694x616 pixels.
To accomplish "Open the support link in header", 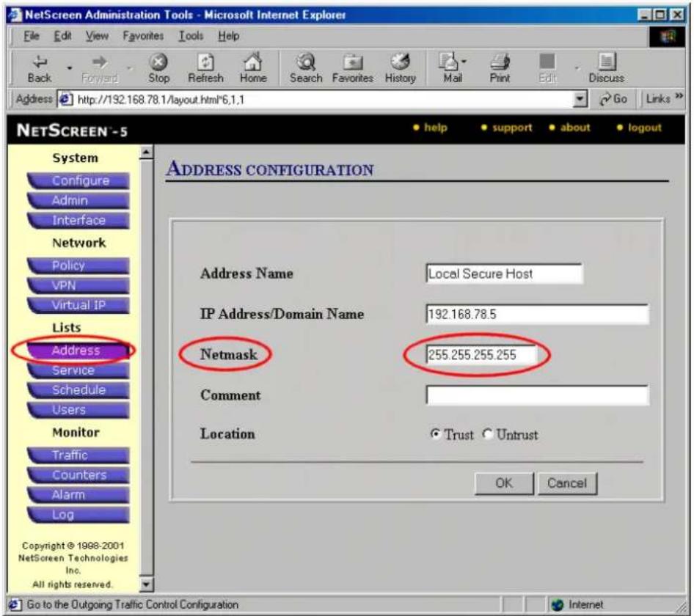I will point(512,128).
